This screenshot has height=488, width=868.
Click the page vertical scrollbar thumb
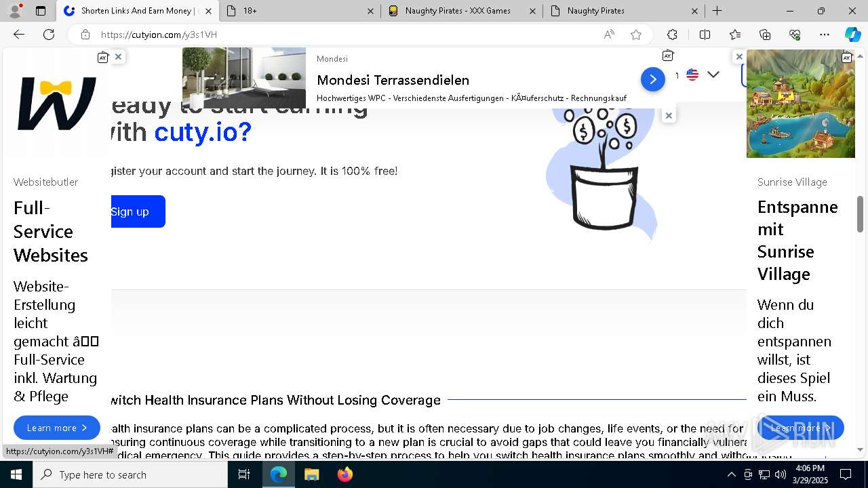pyautogui.click(x=860, y=215)
